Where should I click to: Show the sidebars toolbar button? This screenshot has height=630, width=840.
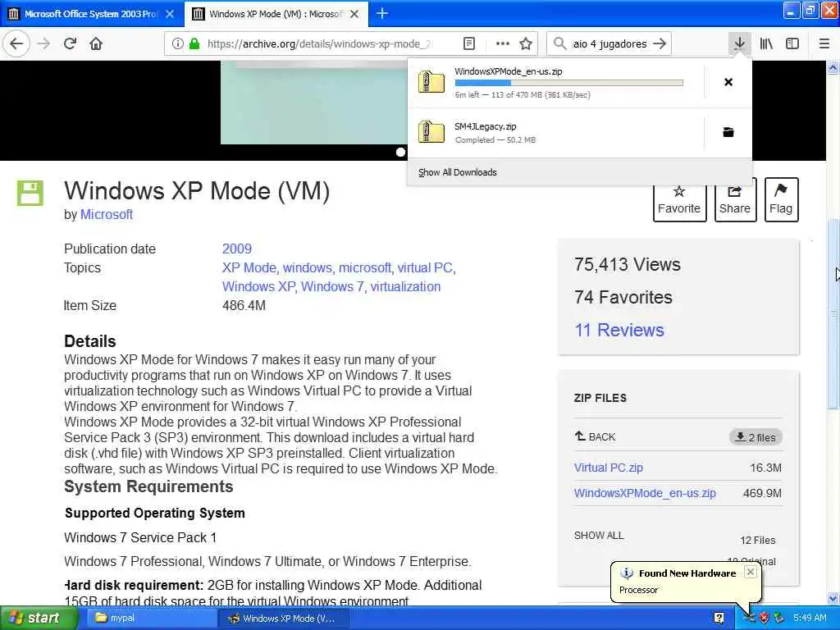tap(792, 44)
